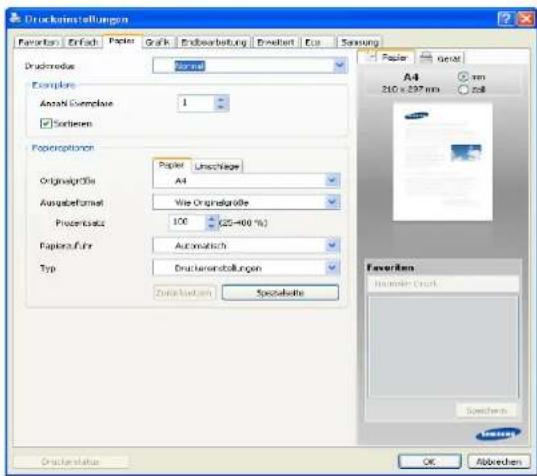Click the Prozentsatz value field

[188, 222]
